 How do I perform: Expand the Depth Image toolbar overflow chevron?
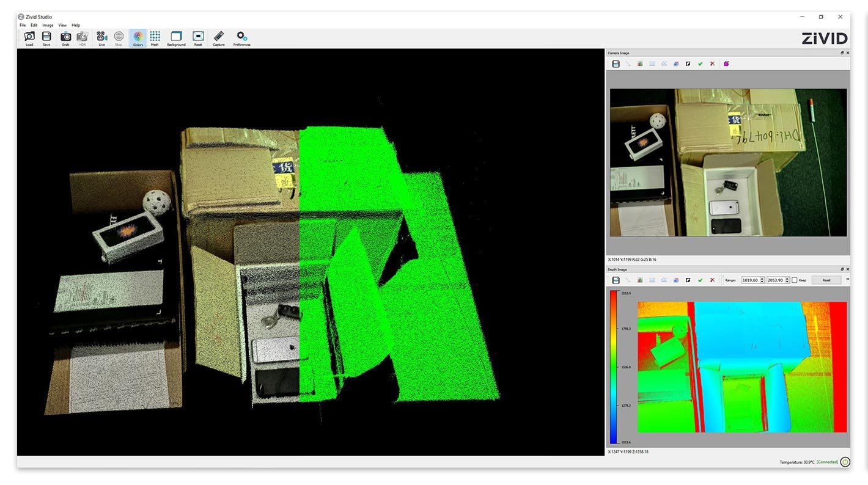click(847, 280)
